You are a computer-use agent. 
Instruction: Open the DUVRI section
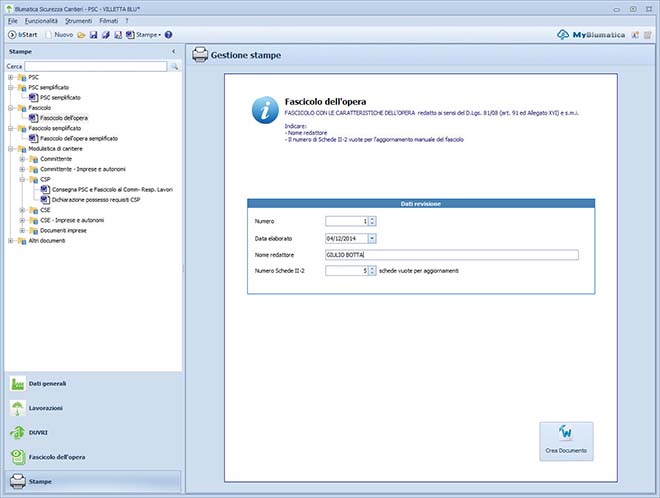[39, 433]
